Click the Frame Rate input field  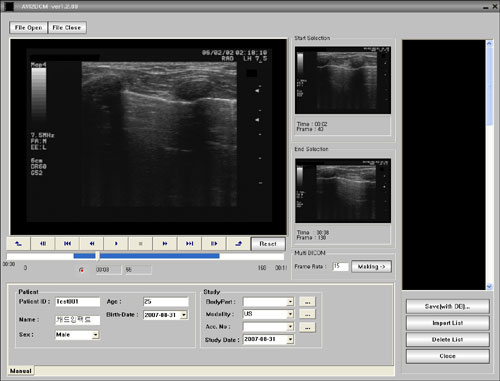(340, 266)
